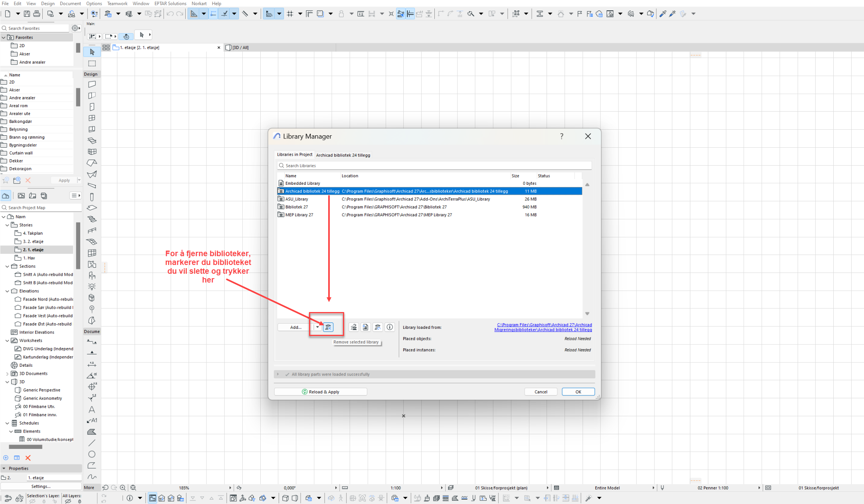Click the Reload & Apply button

[x=321, y=392]
